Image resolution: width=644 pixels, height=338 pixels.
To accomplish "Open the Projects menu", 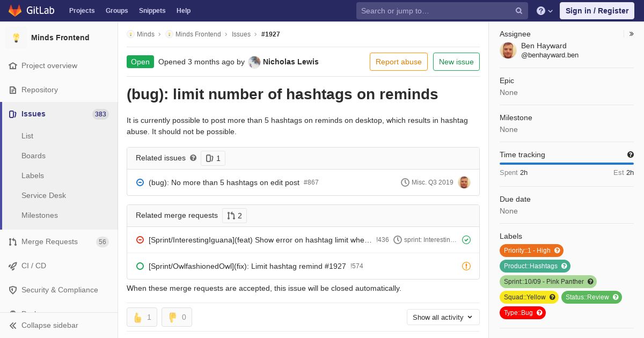I will 82,11.
